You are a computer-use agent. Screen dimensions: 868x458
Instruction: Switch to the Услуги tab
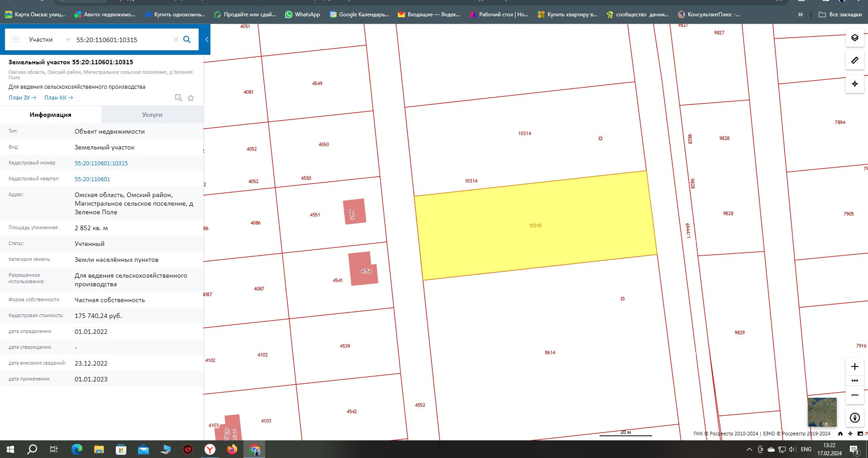(x=152, y=115)
